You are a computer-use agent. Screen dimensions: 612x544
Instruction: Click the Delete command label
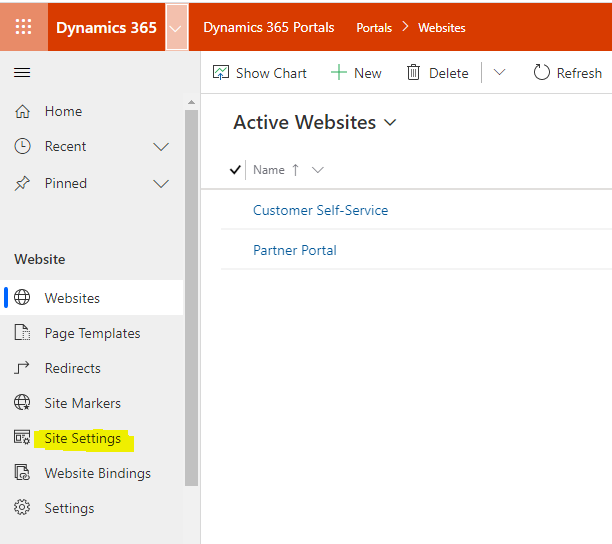pyautogui.click(x=448, y=73)
